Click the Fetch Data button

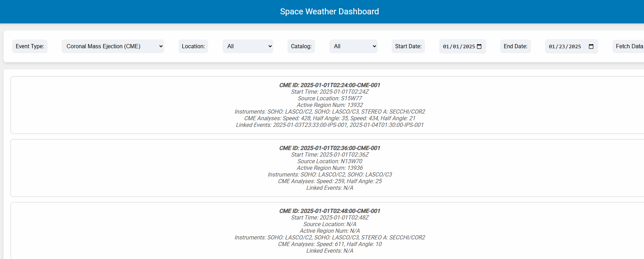(x=629, y=46)
